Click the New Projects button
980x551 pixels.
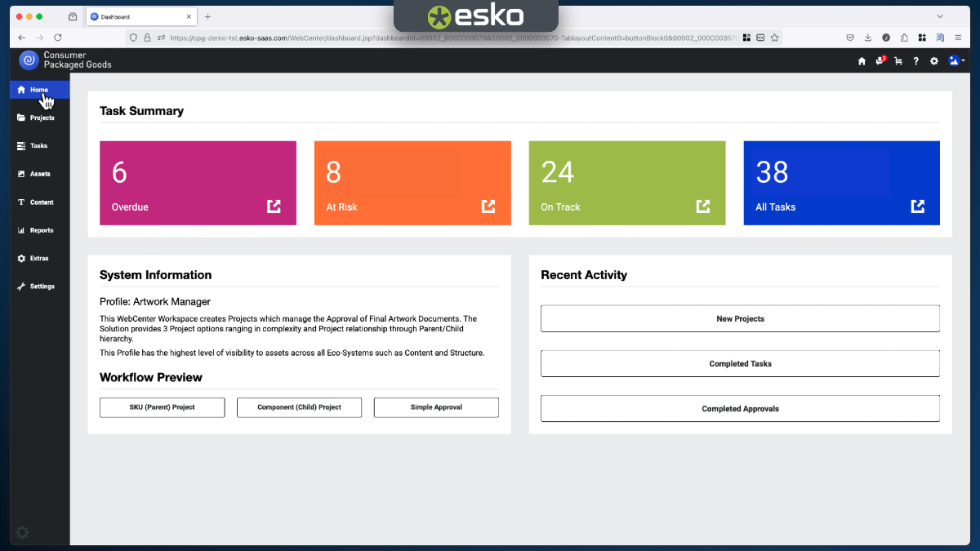point(740,318)
